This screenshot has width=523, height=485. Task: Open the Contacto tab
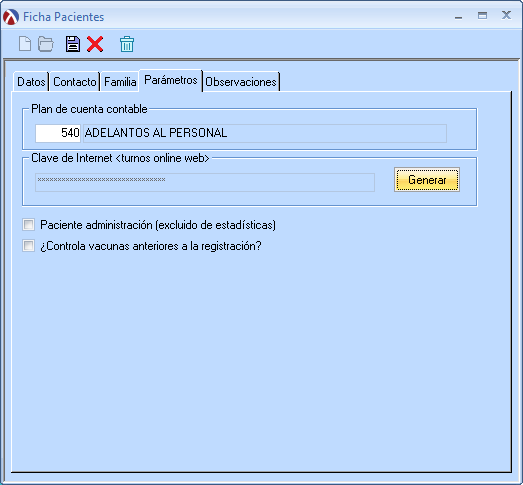coord(75,82)
